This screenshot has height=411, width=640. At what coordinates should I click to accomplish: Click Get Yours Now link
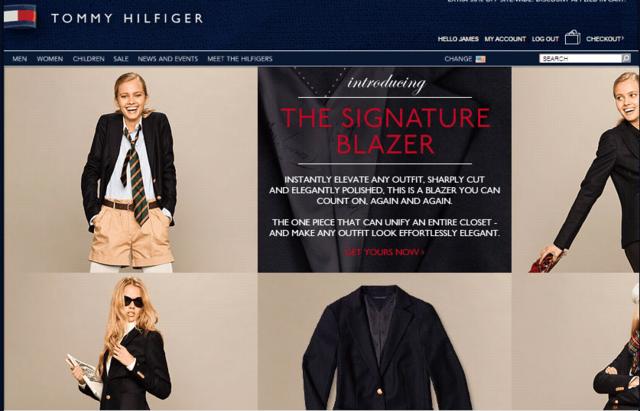[x=384, y=252]
